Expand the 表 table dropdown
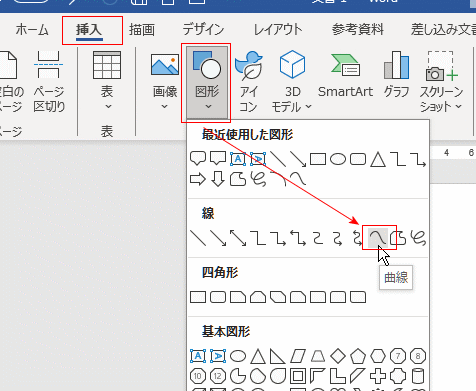The width and height of the screenshot is (476, 391). coord(107,82)
